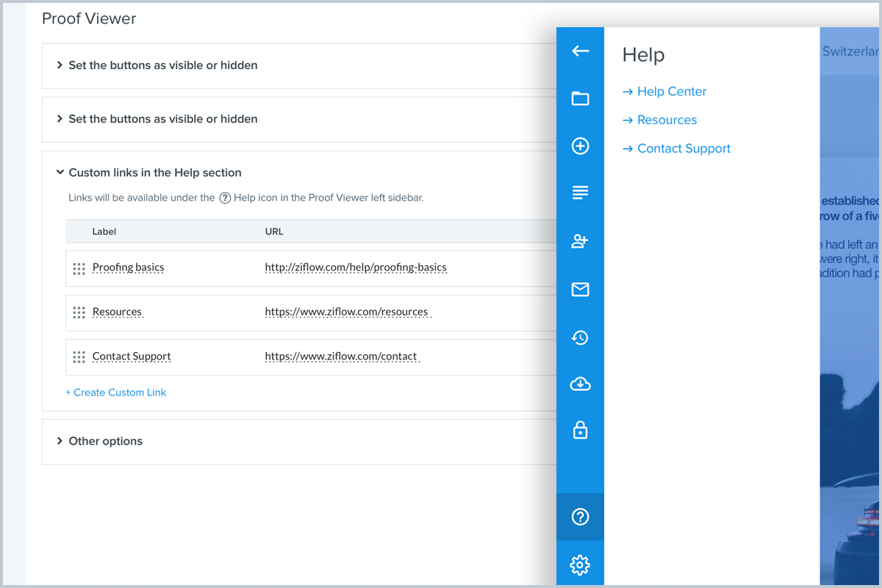Collapse Custom links in the Help section
This screenshot has height=588, width=882.
[154, 173]
